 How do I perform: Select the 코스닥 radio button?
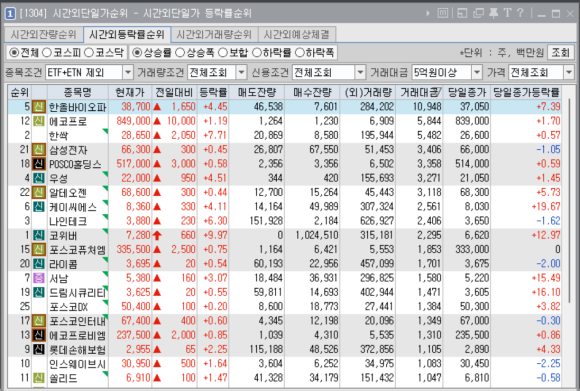click(89, 53)
